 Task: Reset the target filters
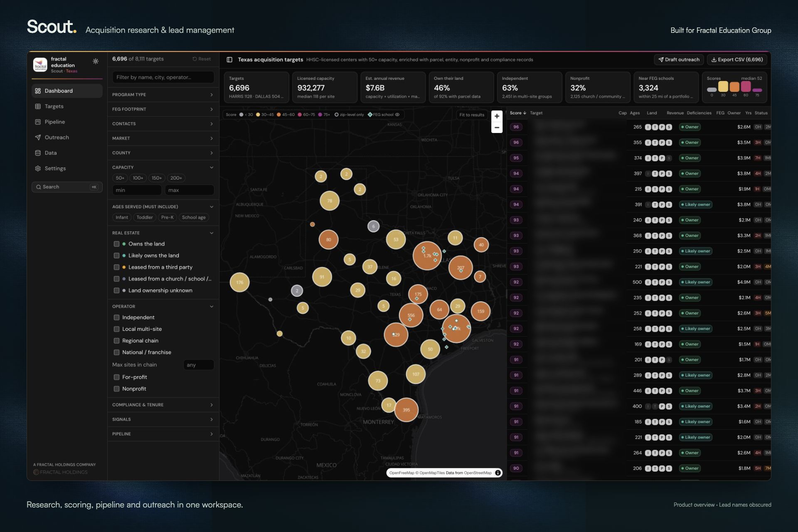[202, 59]
